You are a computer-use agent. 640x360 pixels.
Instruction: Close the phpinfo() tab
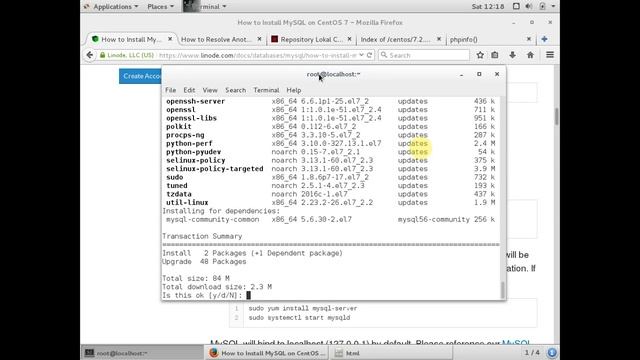(529, 39)
